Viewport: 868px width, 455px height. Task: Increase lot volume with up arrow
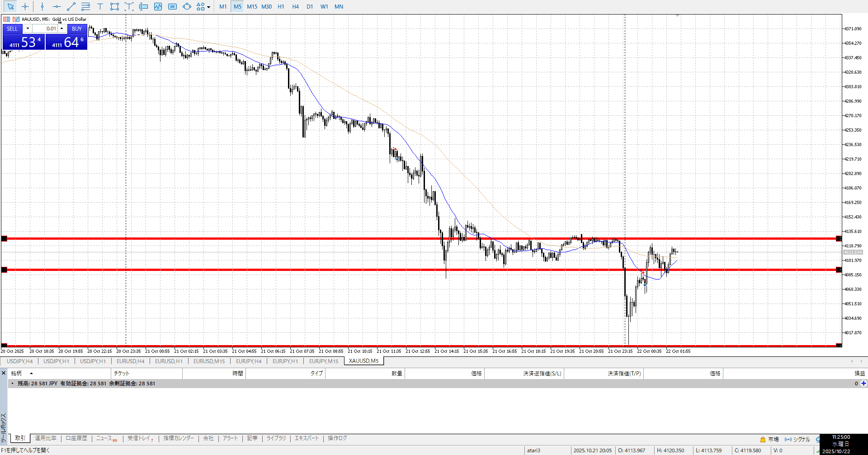(62, 28)
